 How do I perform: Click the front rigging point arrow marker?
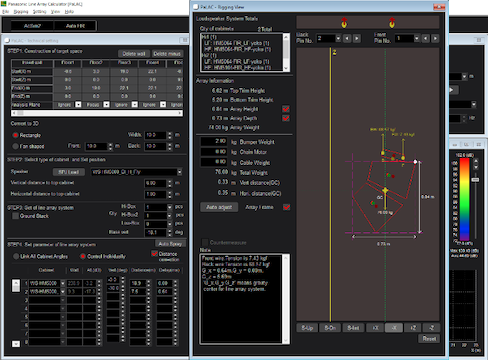(x=392, y=23)
